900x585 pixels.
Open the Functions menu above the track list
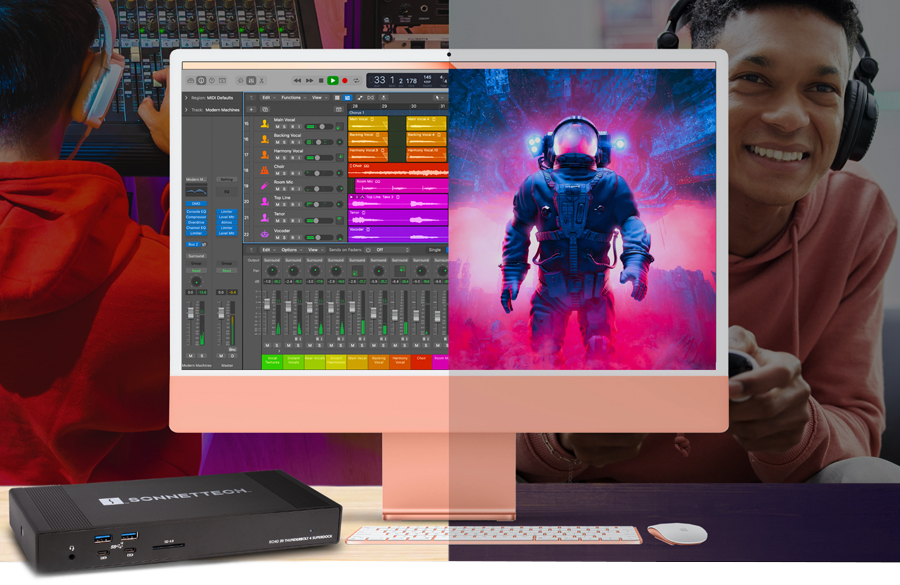pos(292,98)
